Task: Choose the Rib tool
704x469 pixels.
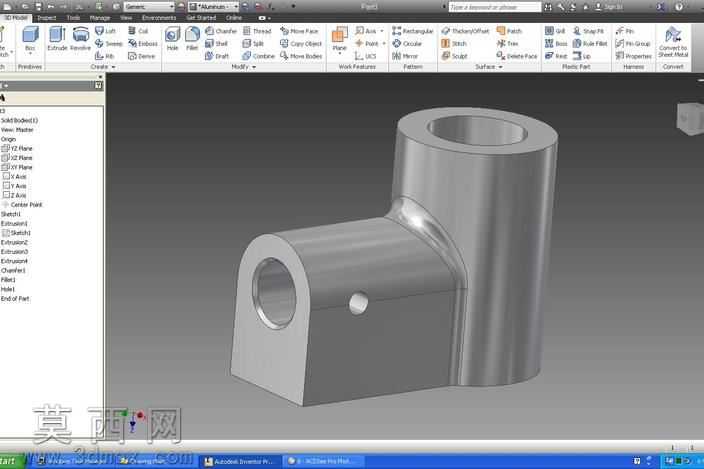Action: tap(105, 56)
